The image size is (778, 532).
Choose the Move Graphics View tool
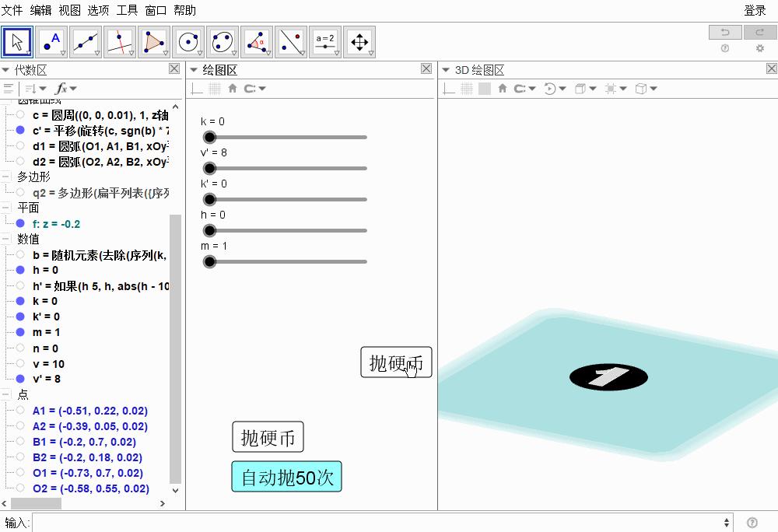pos(359,42)
